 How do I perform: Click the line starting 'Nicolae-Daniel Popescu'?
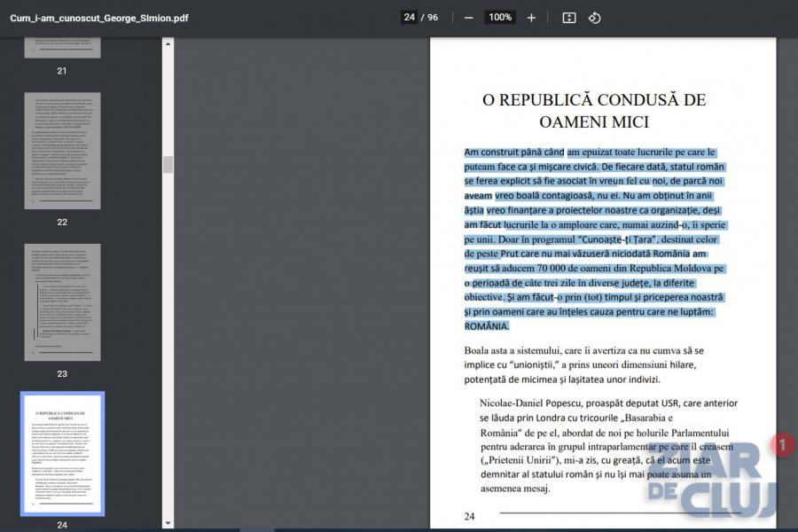(x=608, y=403)
